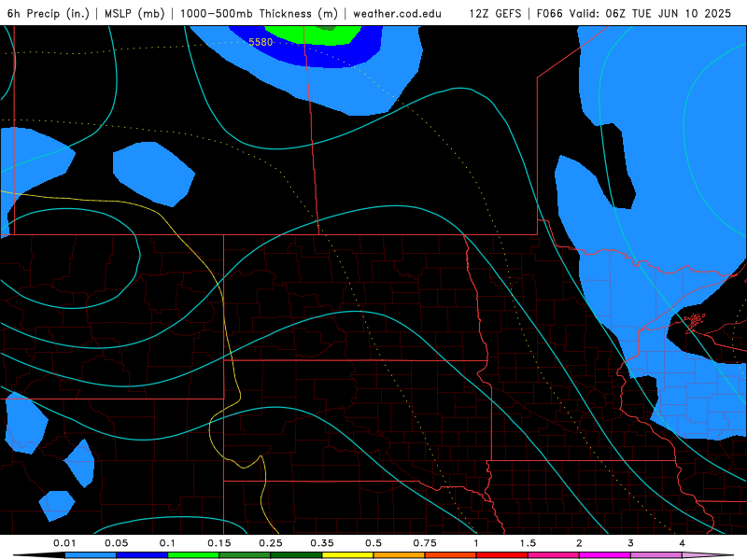The width and height of the screenshot is (747, 560).
Task: Click the 0.25 legend value label
Action: coord(271,543)
